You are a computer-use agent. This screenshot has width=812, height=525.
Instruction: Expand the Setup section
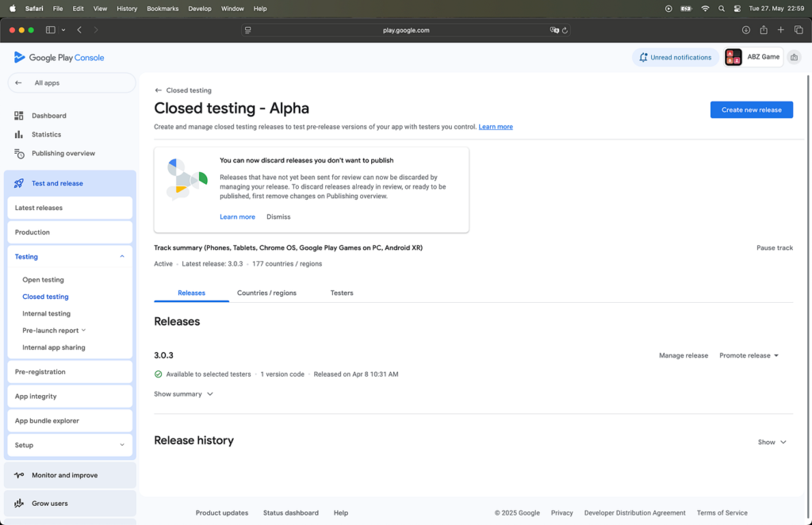(x=122, y=445)
